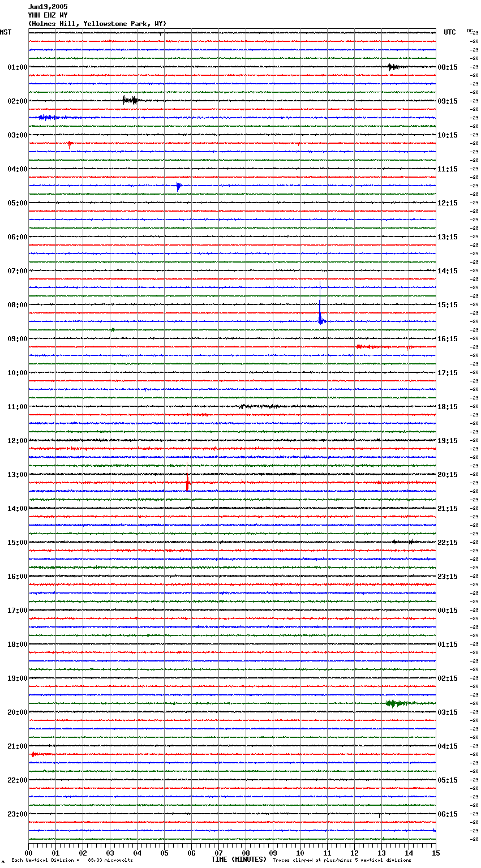481x868 pixels.
Task: Click the Traces clipped footer note
Action: (342, 860)
